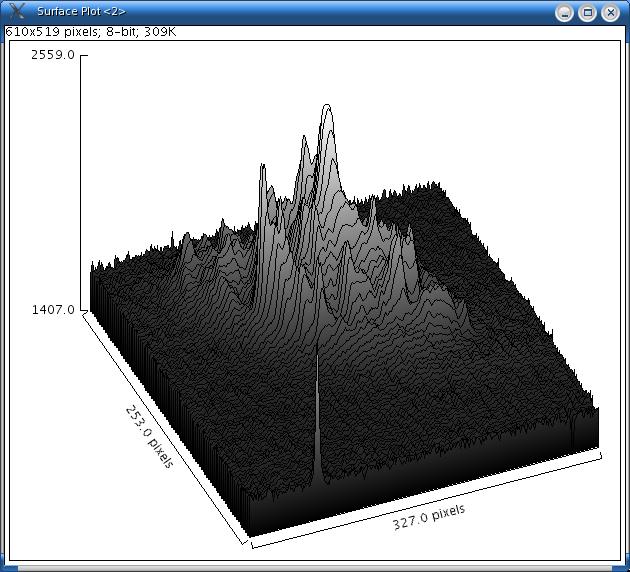The height and width of the screenshot is (572, 630).
Task: Close the Surface Plot window
Action: pos(610,12)
